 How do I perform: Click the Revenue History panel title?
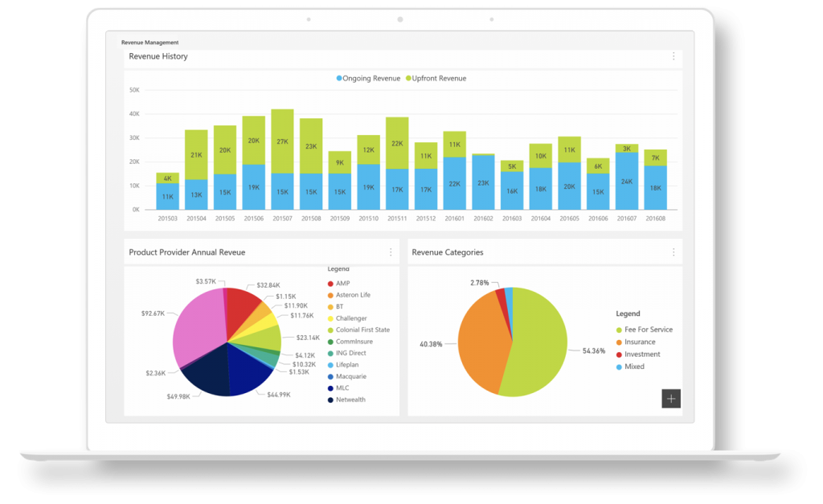[158, 56]
